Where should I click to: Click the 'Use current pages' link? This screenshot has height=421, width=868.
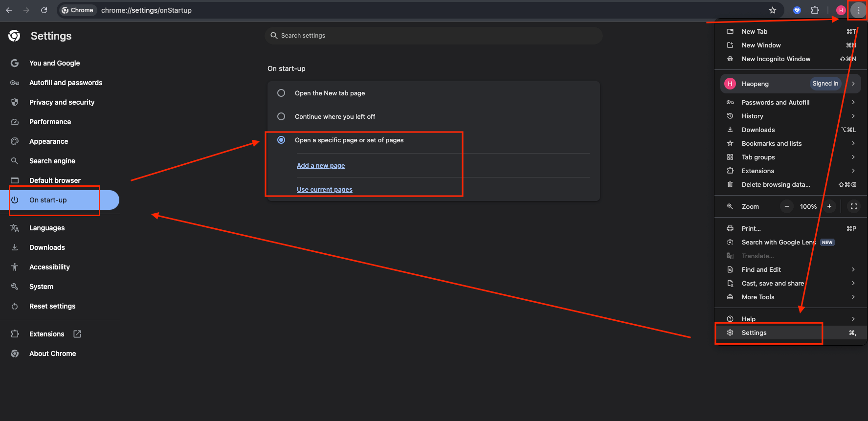click(325, 190)
